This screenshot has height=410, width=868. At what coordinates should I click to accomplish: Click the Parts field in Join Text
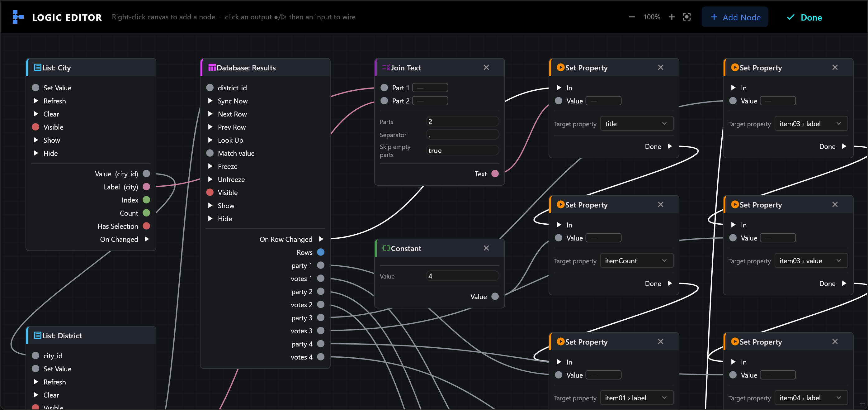(462, 122)
